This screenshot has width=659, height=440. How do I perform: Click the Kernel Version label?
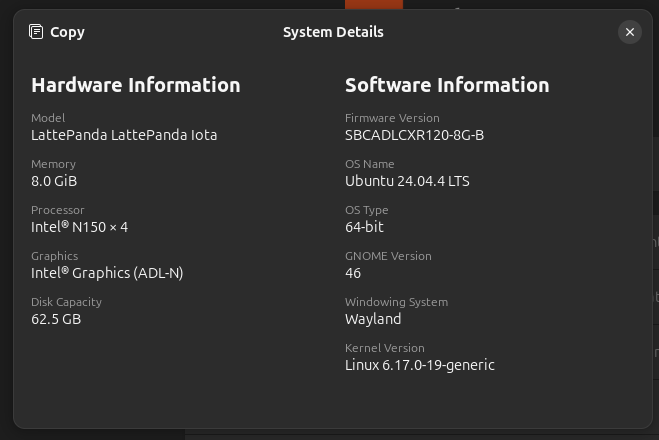(x=385, y=348)
